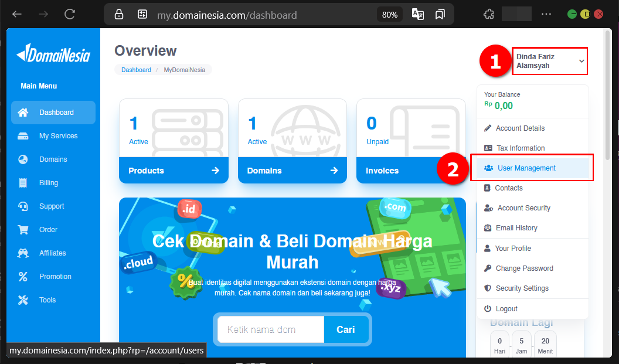The width and height of the screenshot is (619, 364).
Task: Go to Domains in sidebar menu
Action: coord(53,159)
